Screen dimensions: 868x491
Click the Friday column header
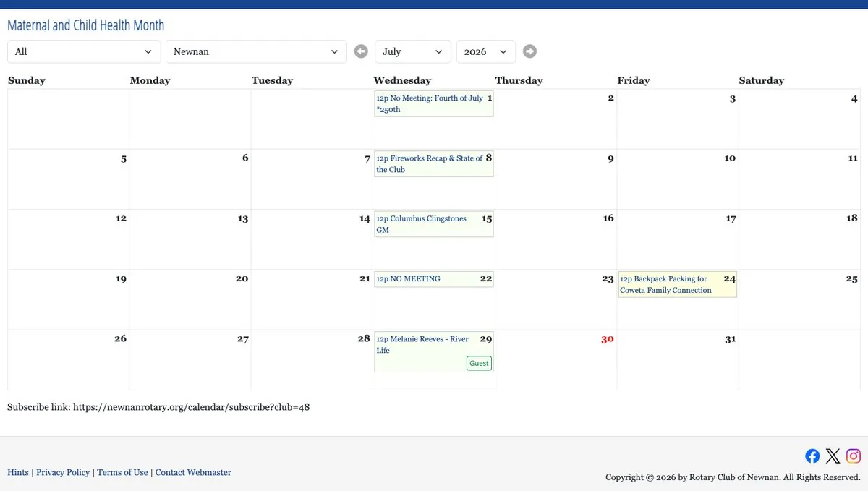coord(634,80)
